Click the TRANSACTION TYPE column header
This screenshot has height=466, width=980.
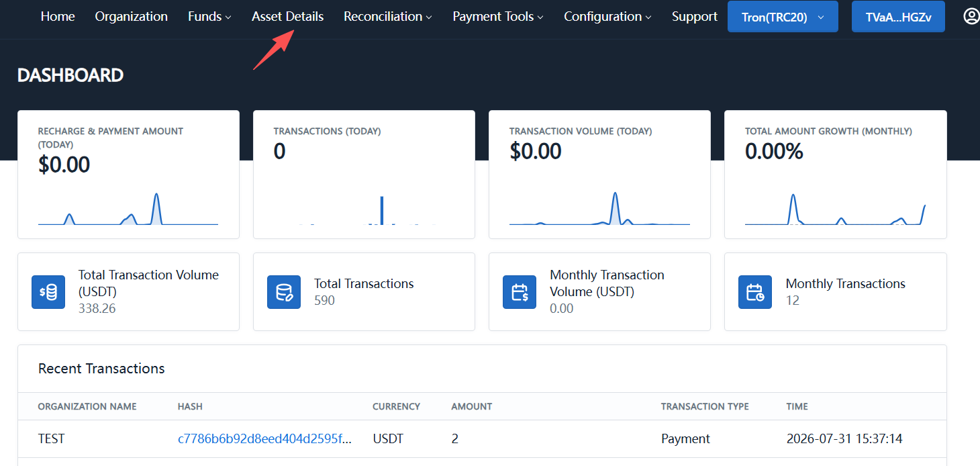click(705, 406)
